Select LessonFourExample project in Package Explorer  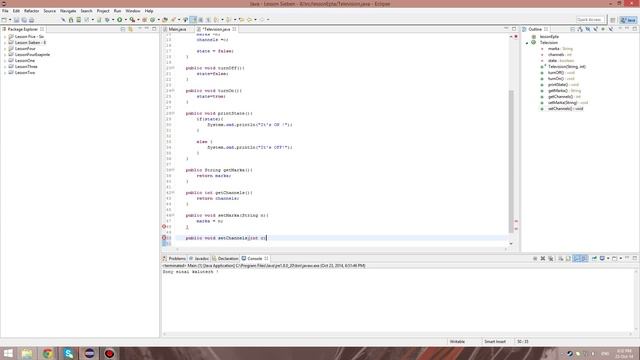[x=32, y=54]
